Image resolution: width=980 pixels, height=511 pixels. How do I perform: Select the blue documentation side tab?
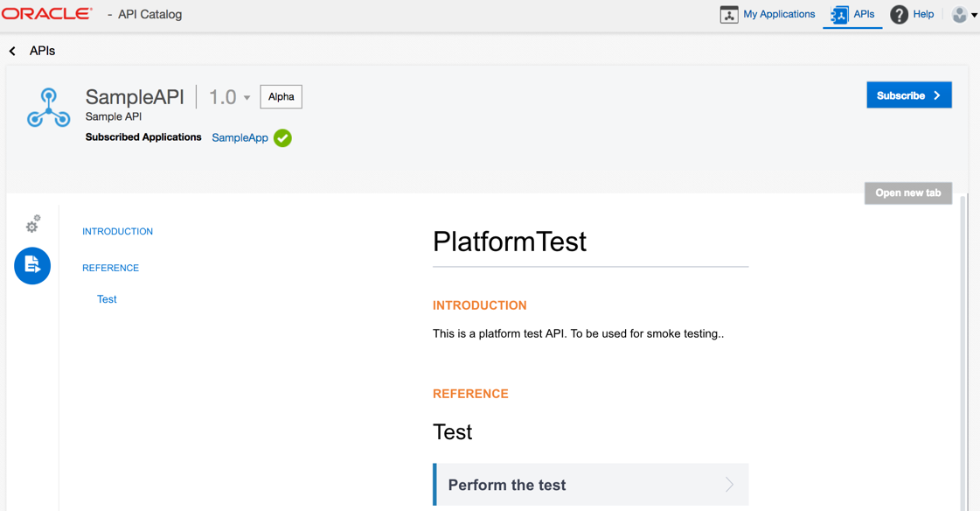[32, 266]
